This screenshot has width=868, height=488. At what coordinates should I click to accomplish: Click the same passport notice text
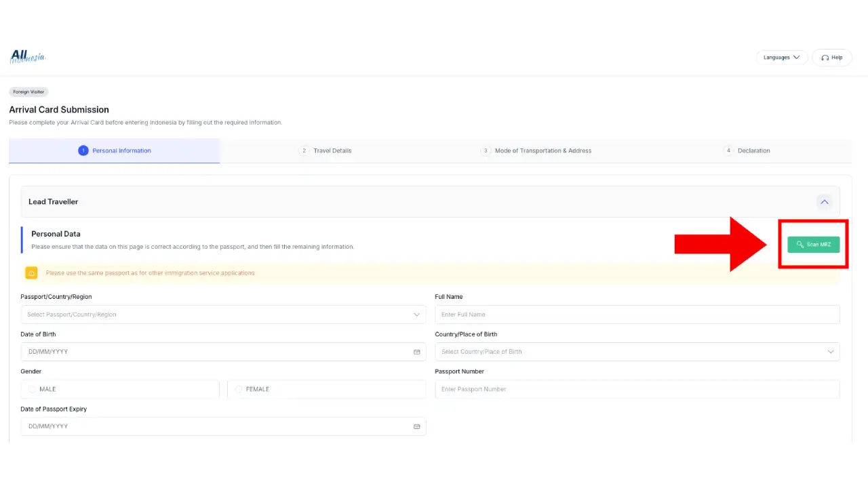coord(151,273)
